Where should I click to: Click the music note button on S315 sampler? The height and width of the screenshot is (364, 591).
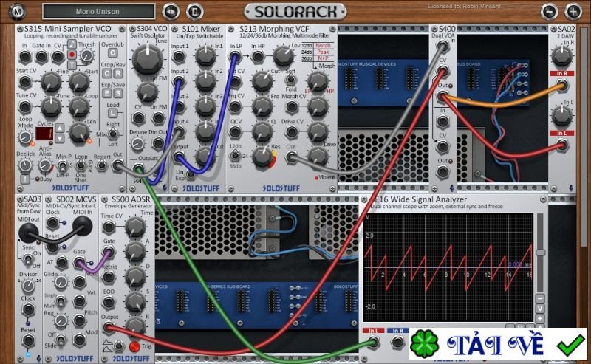(72, 44)
